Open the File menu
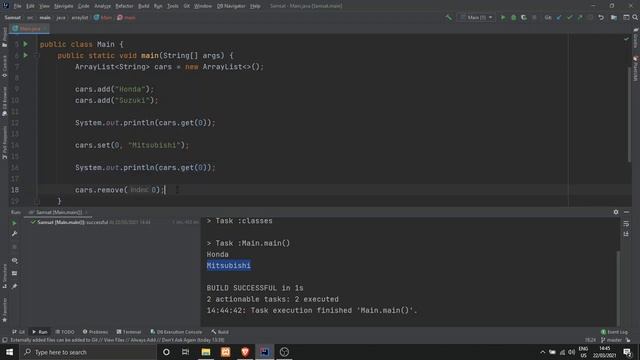The image size is (640, 360). click(x=17, y=6)
